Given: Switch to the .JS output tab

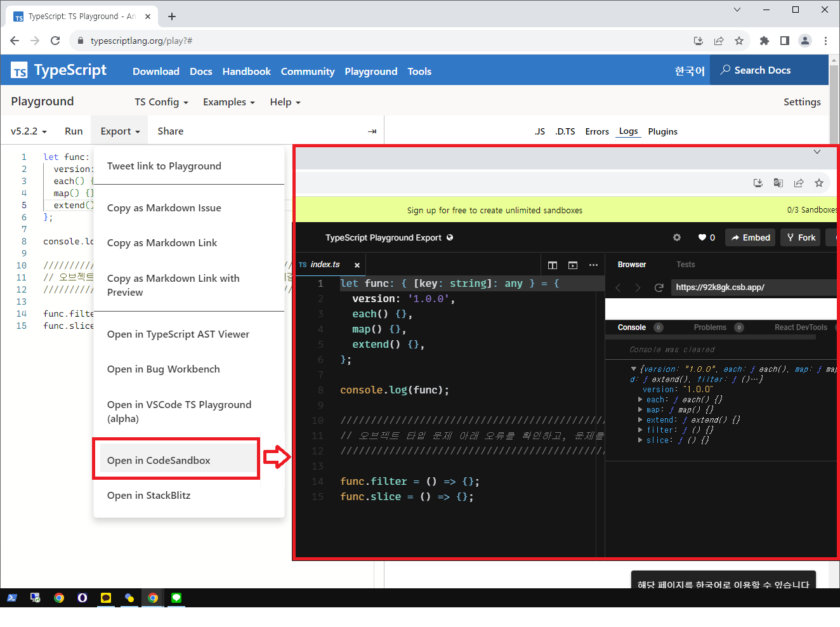Looking at the screenshot, I should (x=540, y=131).
